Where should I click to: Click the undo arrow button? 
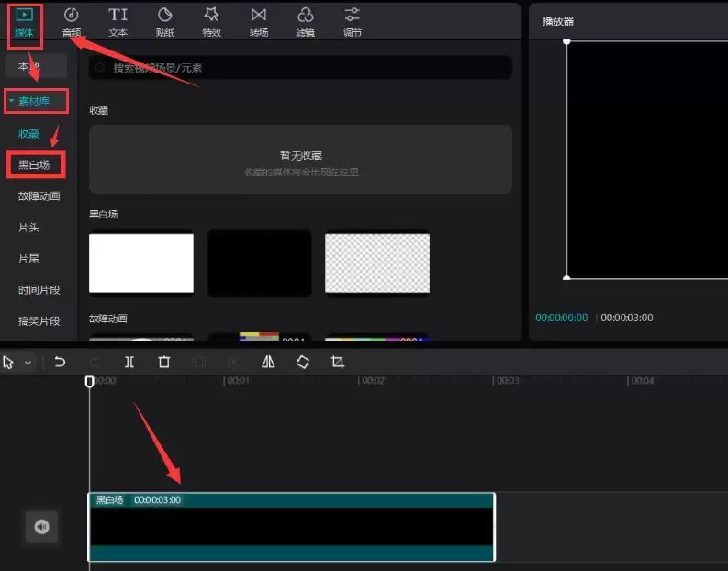point(60,362)
